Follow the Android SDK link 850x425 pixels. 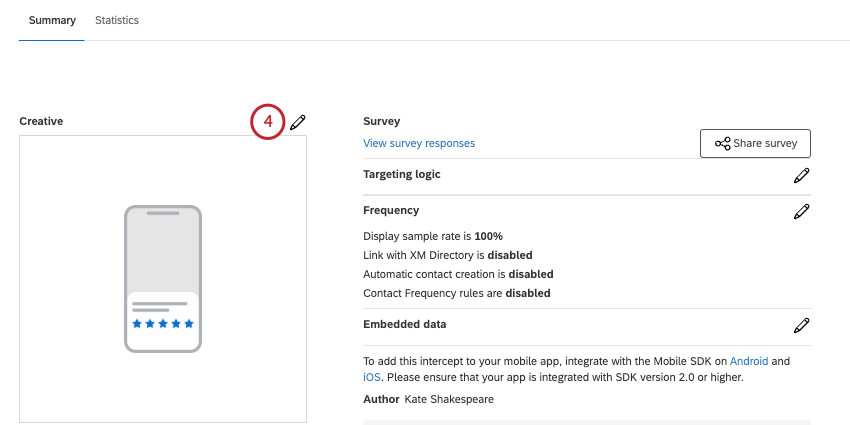coord(749,360)
